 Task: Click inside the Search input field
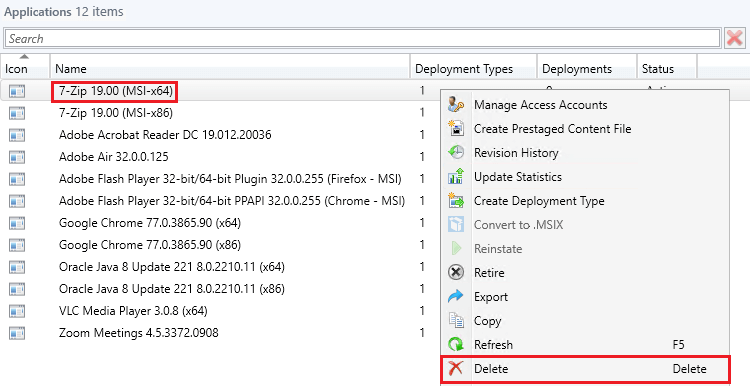point(362,38)
